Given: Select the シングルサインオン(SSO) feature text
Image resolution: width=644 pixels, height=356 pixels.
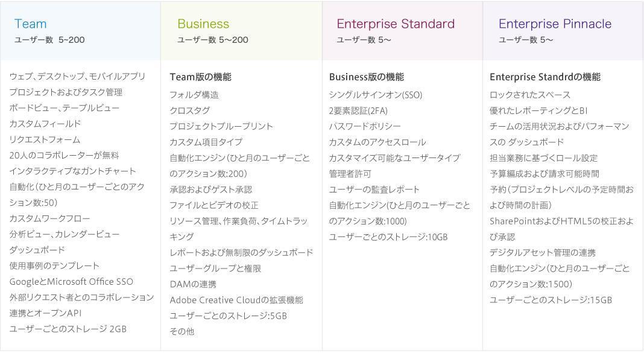Looking at the screenshot, I should click(x=376, y=95).
